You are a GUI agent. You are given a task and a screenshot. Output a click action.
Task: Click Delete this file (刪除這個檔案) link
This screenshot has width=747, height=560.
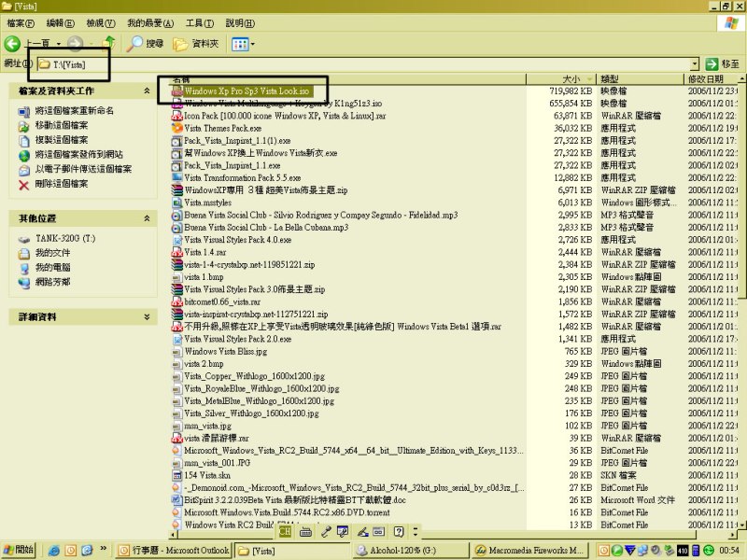pos(62,183)
